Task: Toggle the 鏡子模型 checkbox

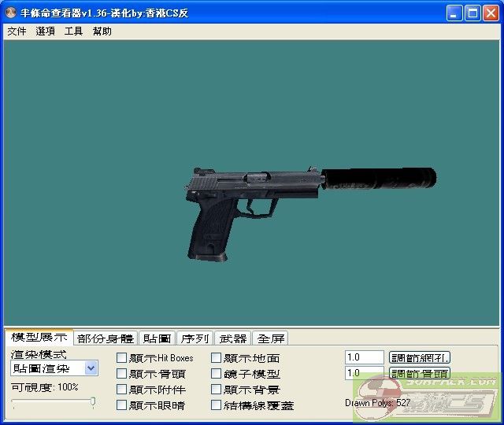Action: (217, 374)
